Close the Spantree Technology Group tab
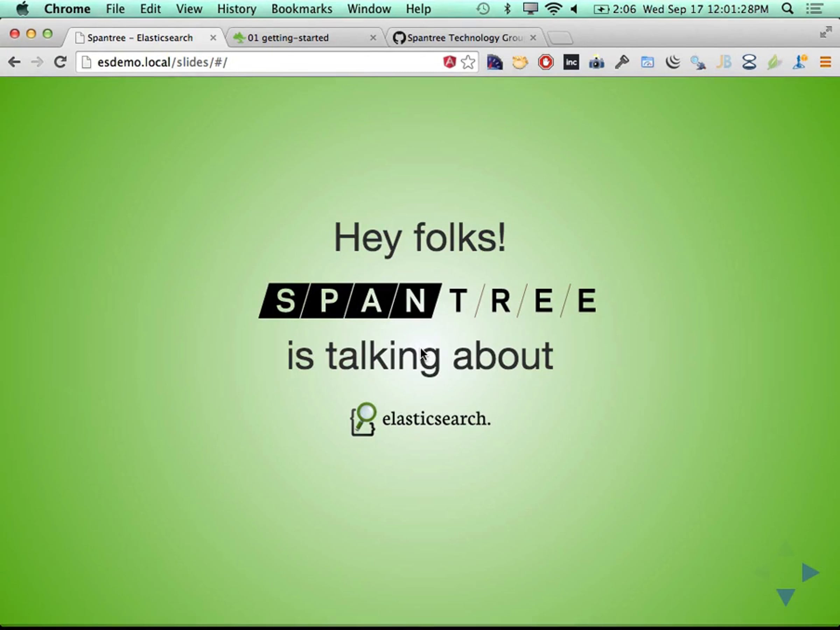 pyautogui.click(x=533, y=37)
